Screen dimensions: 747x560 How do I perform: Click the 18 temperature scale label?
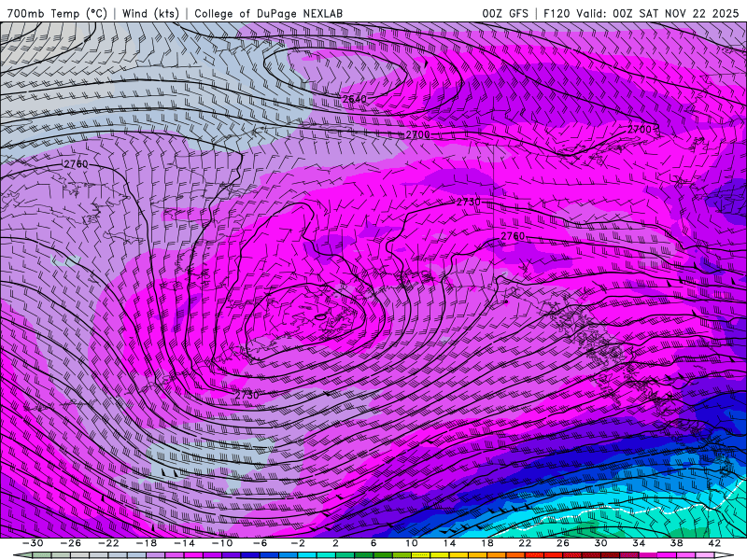click(x=487, y=543)
